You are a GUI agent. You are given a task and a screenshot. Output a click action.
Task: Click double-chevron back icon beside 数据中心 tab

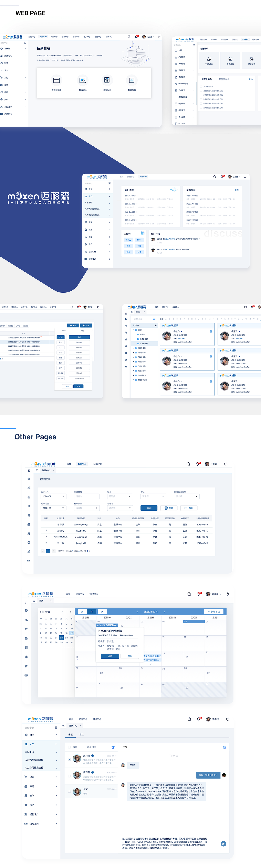(x=37, y=470)
